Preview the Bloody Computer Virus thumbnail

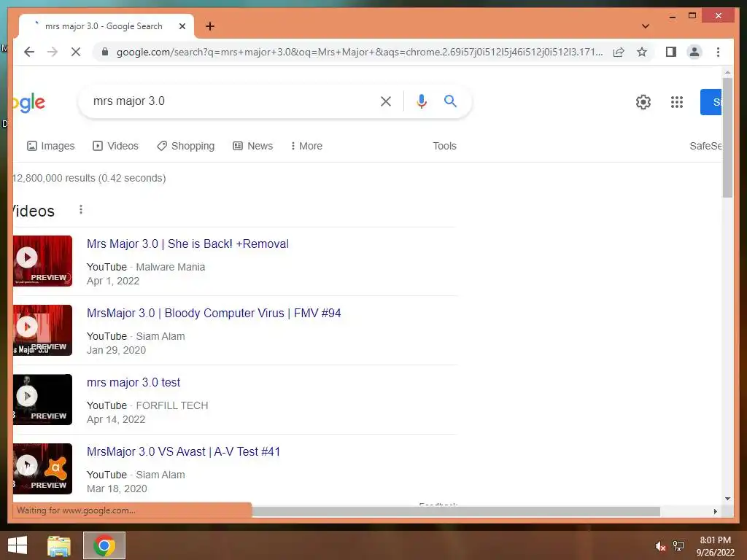[x=43, y=330]
